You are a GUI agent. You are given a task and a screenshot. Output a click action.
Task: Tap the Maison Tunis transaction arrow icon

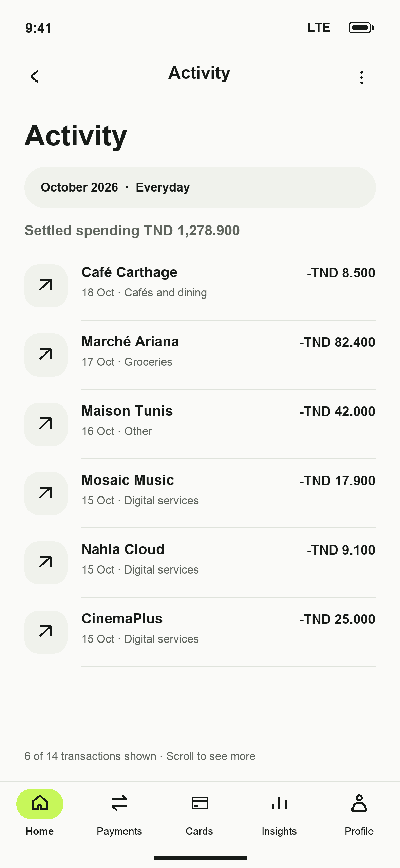pyautogui.click(x=46, y=424)
